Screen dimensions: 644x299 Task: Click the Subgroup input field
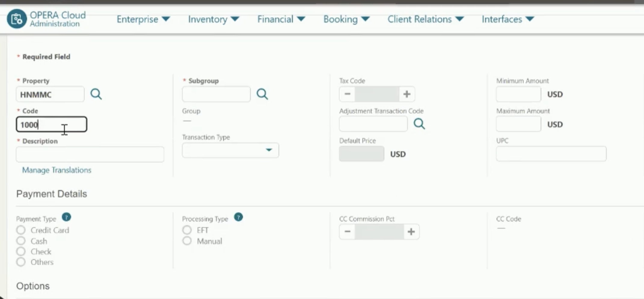coord(216,94)
